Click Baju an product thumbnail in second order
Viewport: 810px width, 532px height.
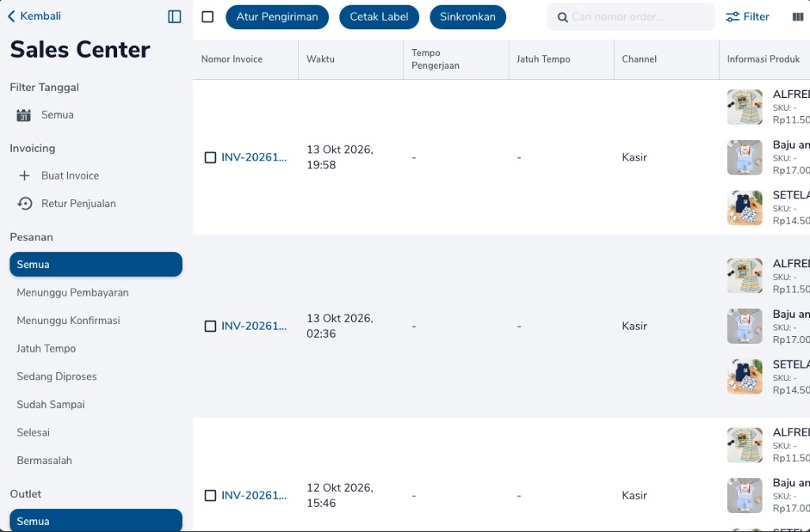[744, 326]
